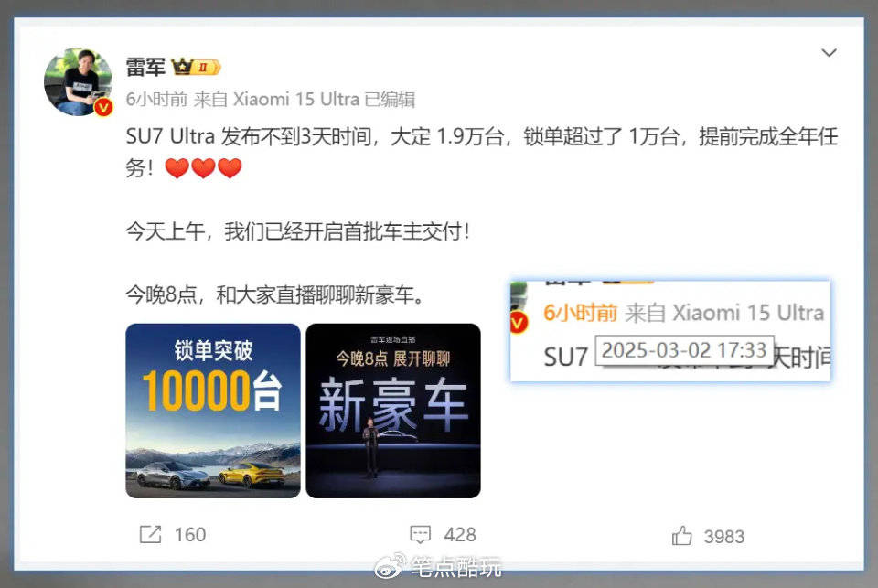Click the comment count 428
The width and height of the screenshot is (878, 588).
click(460, 535)
